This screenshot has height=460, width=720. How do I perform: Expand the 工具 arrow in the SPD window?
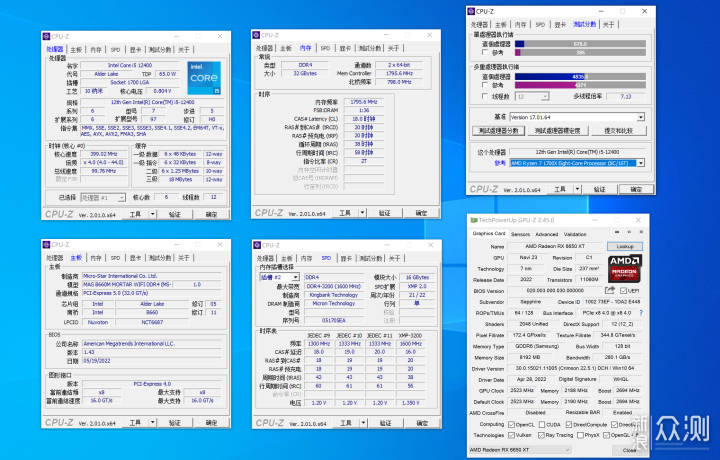pyautogui.click(x=363, y=423)
